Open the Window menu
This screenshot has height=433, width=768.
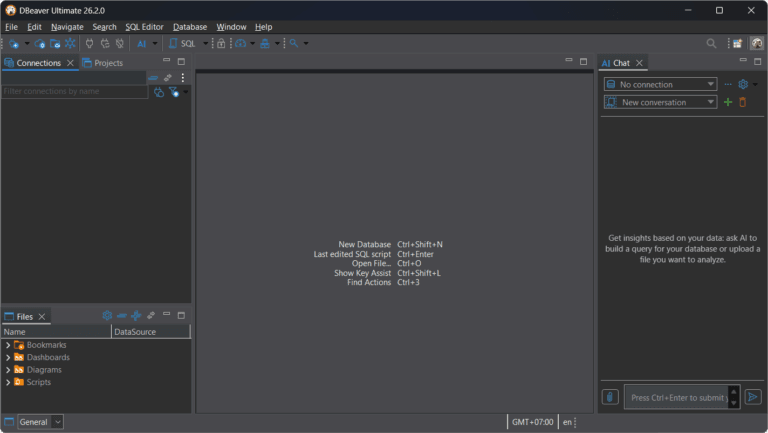tap(231, 27)
